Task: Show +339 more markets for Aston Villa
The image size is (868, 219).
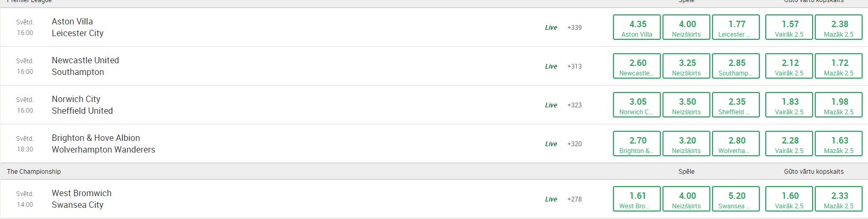Action: (575, 28)
